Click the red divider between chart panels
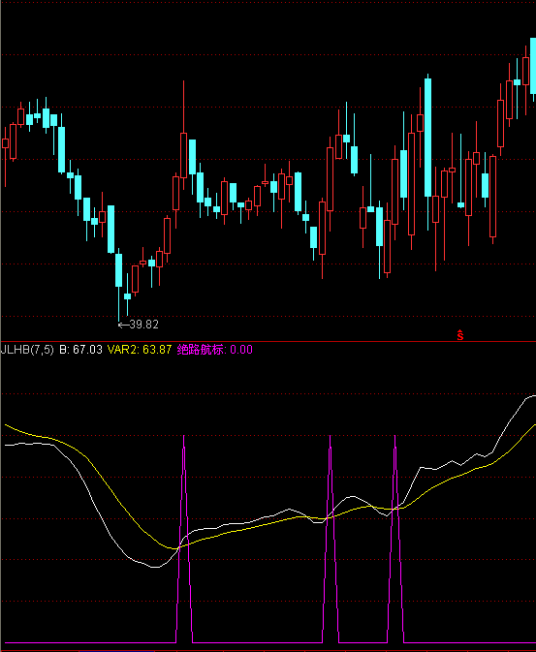This screenshot has height=652, width=536. [268, 341]
